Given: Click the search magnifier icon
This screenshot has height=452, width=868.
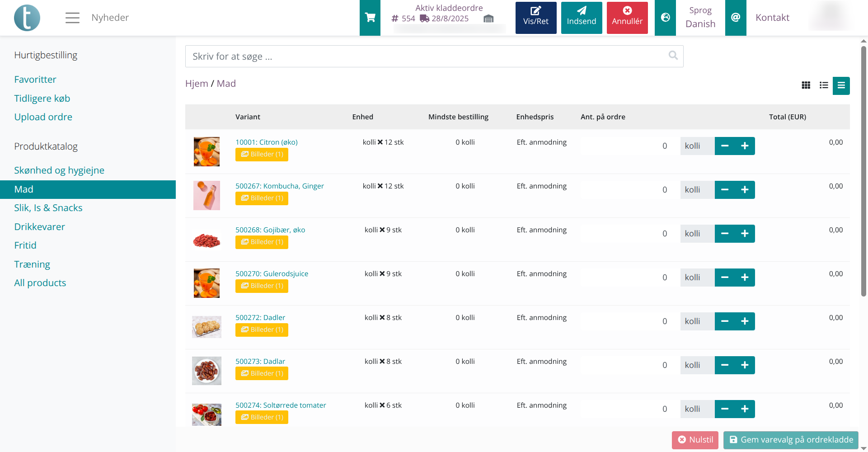Looking at the screenshot, I should tap(673, 56).
